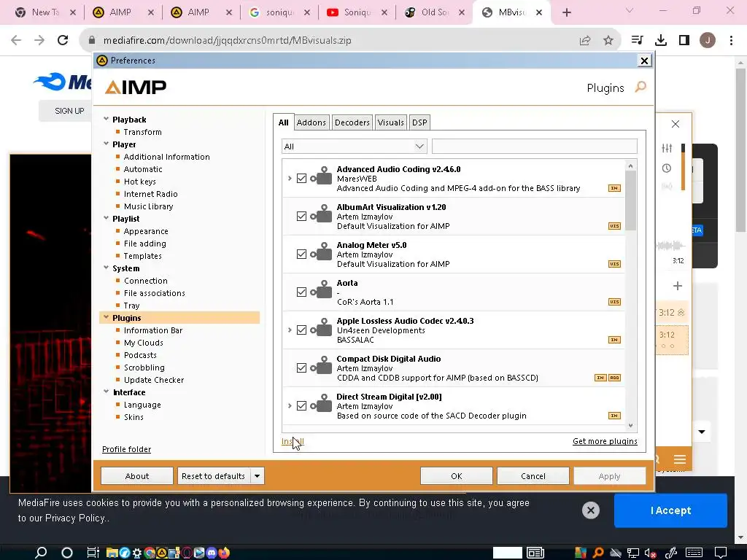Click the Analog Meter plugin icon
Image resolution: width=747 pixels, height=560 pixels.
[x=322, y=252]
